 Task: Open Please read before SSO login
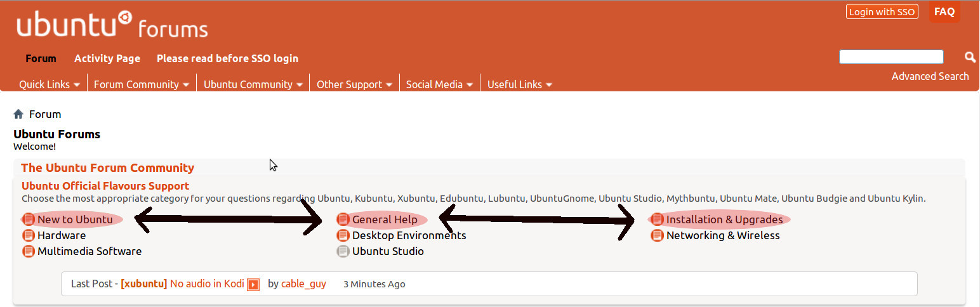[x=227, y=58]
